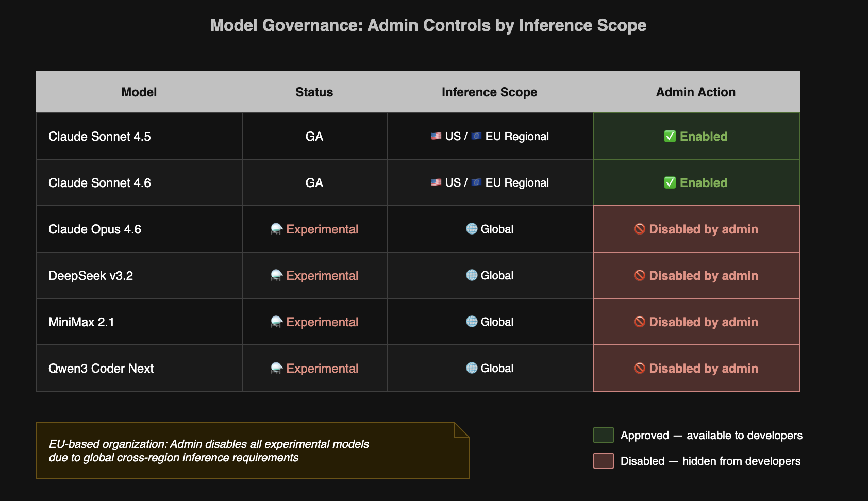This screenshot has width=868, height=501.
Task: Select the US flag icon in Sonnet 4.5 row
Action: pos(435,136)
